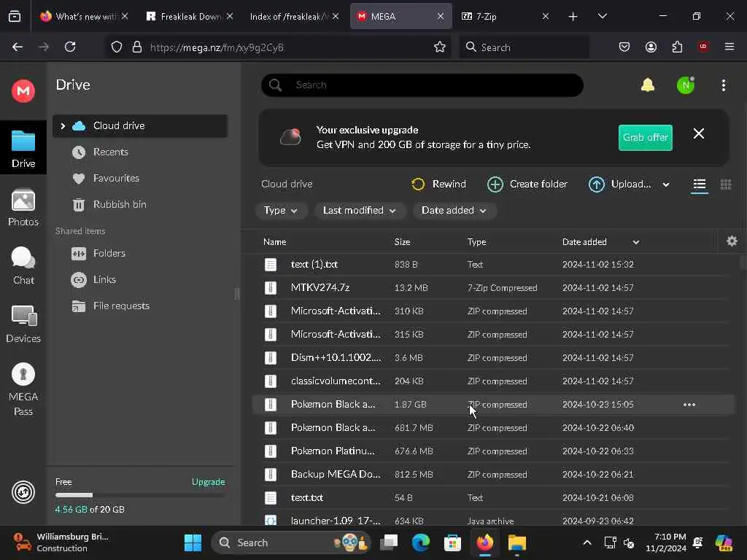Click the Rewind icon button
Image resolution: width=747 pixels, height=560 pixels.
438,184
